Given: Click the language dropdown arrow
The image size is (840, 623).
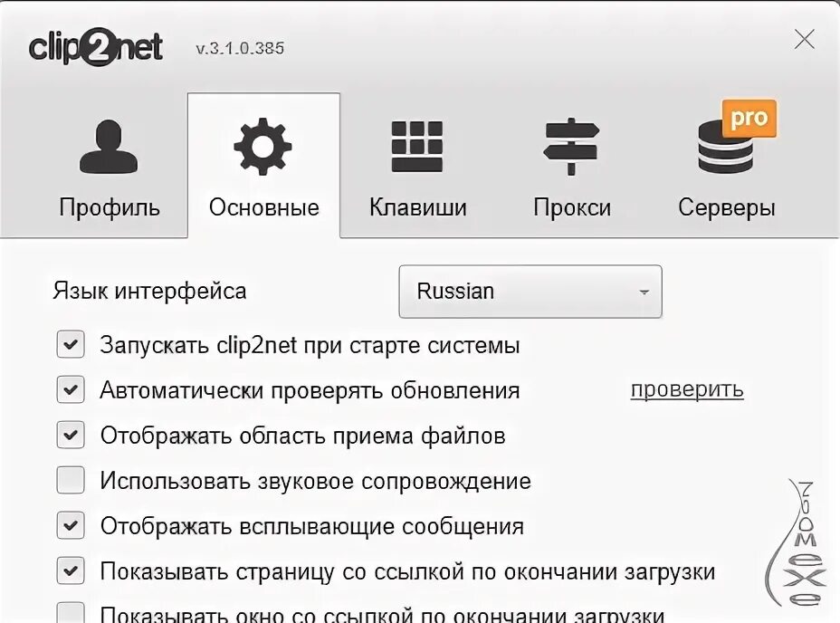Looking at the screenshot, I should (644, 292).
